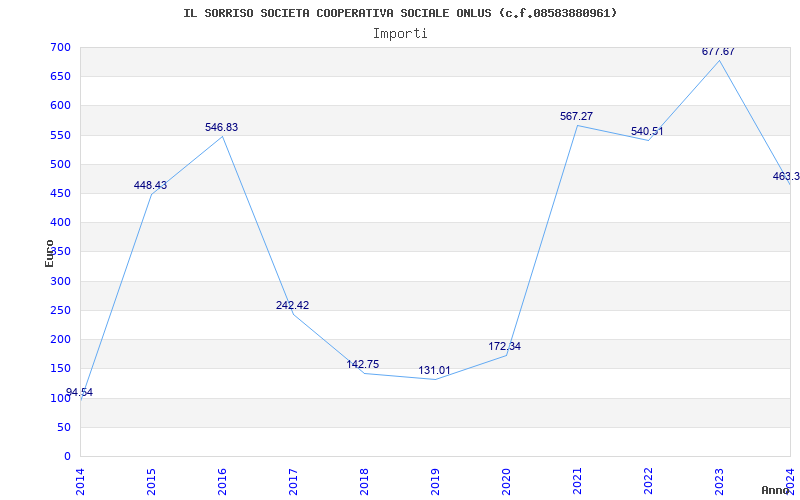Click y-axis tick label 100

point(60,398)
